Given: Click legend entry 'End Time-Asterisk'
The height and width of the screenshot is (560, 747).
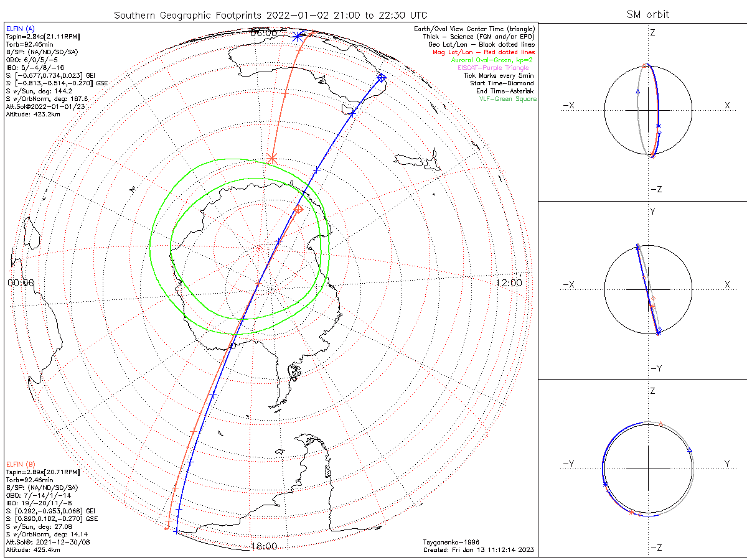Looking at the screenshot, I should pos(505,91).
